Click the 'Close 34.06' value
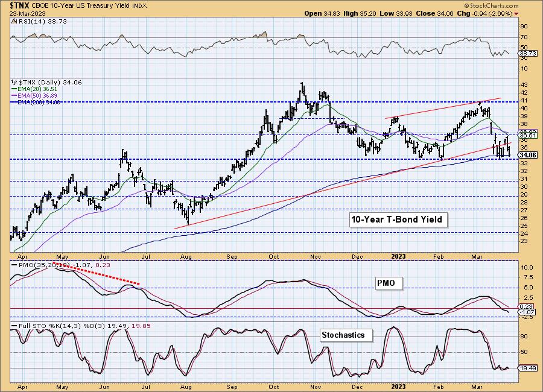The width and height of the screenshot is (543, 392). tap(434, 13)
